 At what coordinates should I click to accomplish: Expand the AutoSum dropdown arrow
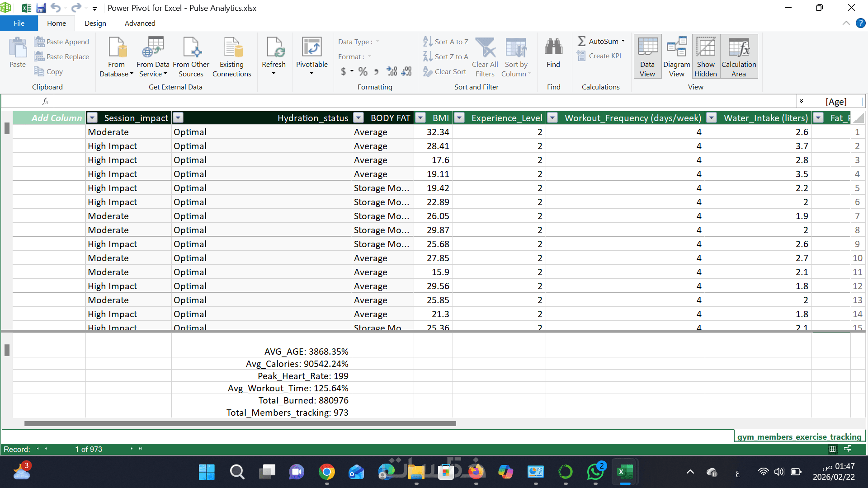pos(623,41)
